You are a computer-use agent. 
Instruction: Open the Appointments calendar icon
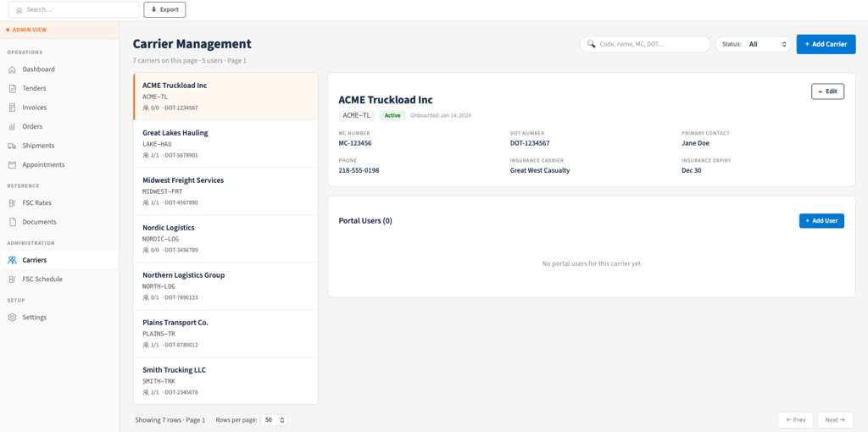click(x=12, y=165)
